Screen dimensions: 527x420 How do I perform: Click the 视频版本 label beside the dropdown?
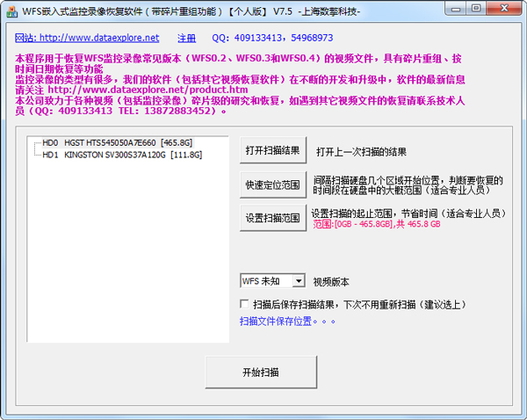[331, 282]
